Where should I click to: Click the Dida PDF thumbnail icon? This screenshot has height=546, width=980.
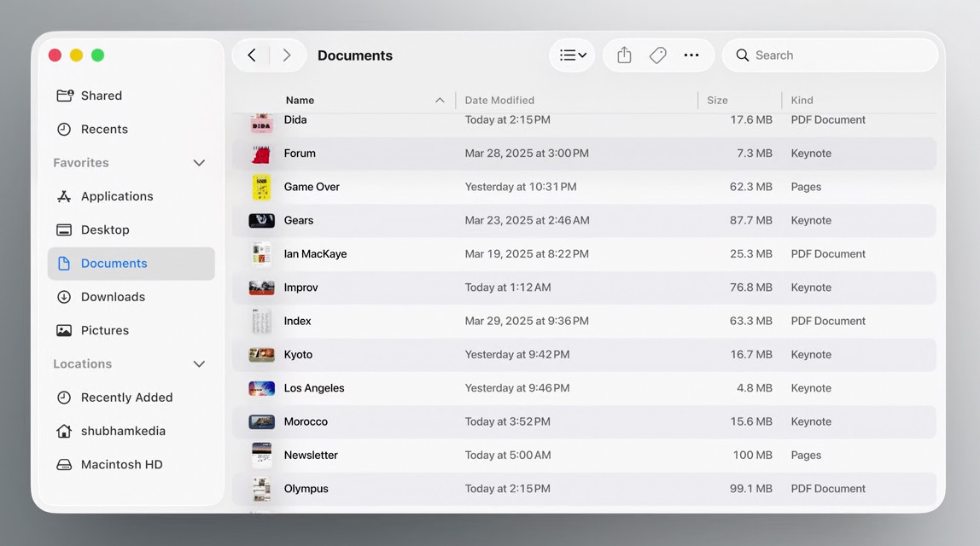click(261, 123)
